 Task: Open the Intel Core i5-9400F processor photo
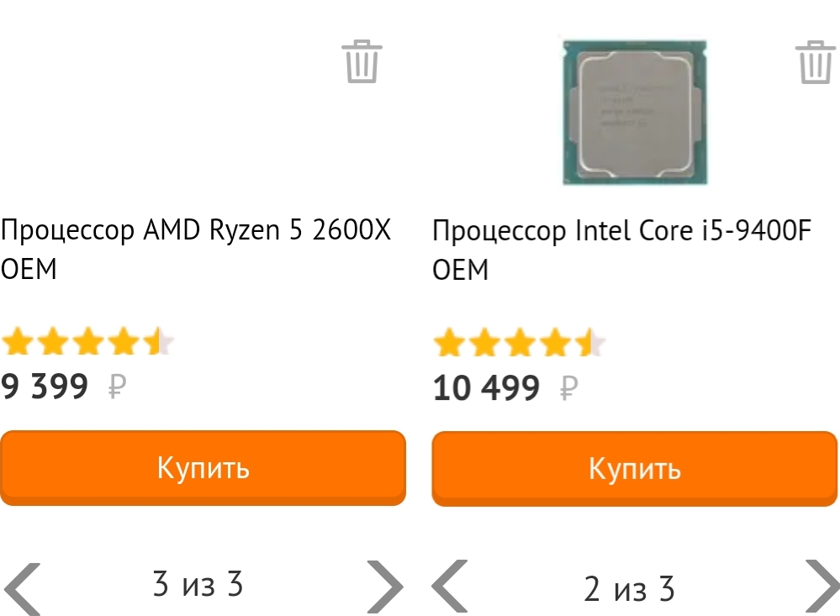(634, 112)
